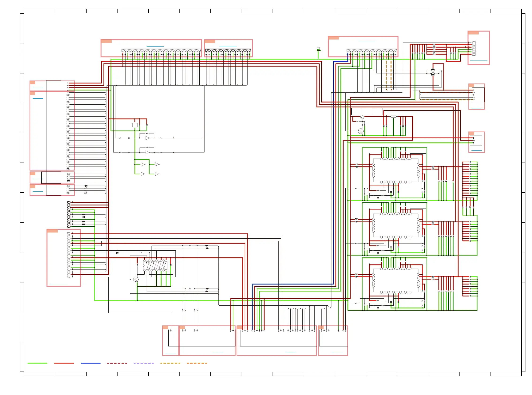Click the small square component below the red rail
The image size is (532, 395).
coord(135,125)
